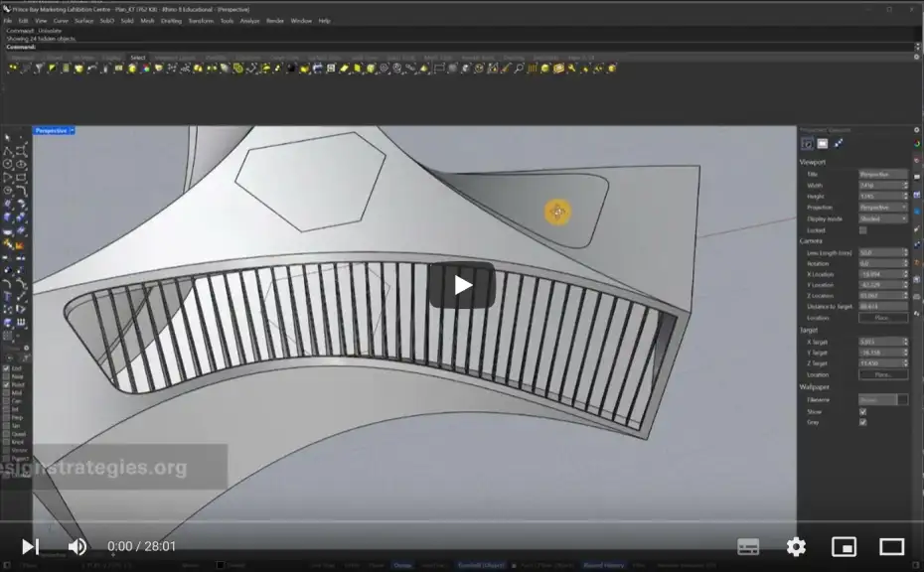Select the Move tool in the left toolbar
924x572 pixels.
8,309
